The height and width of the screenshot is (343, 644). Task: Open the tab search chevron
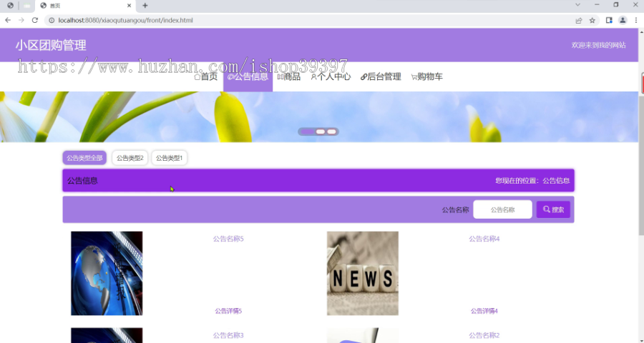(577, 5)
